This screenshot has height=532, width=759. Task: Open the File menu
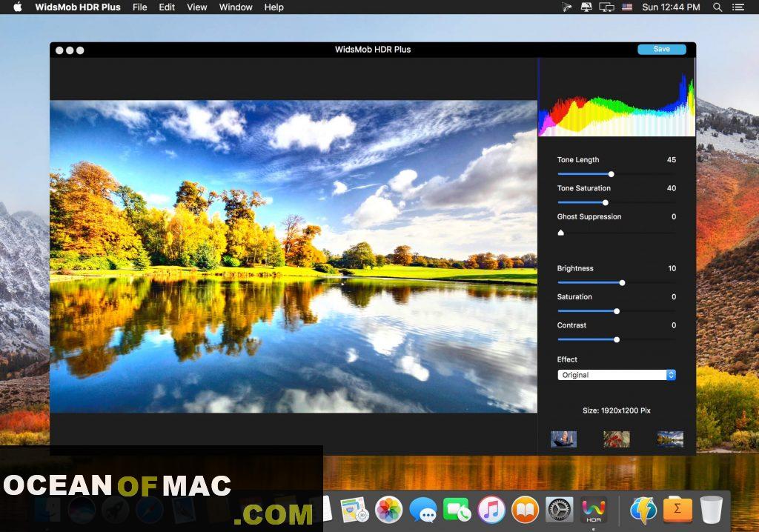click(139, 7)
